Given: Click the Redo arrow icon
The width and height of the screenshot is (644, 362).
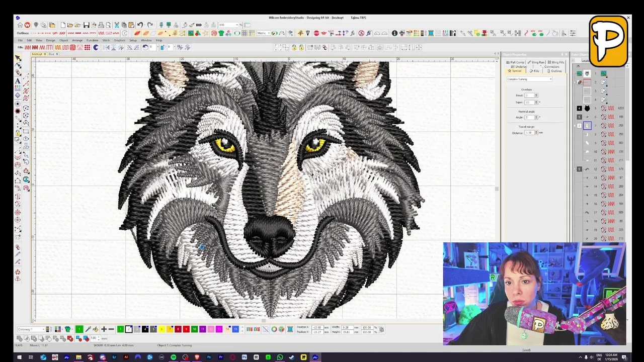Looking at the screenshot, I should (x=150, y=25).
